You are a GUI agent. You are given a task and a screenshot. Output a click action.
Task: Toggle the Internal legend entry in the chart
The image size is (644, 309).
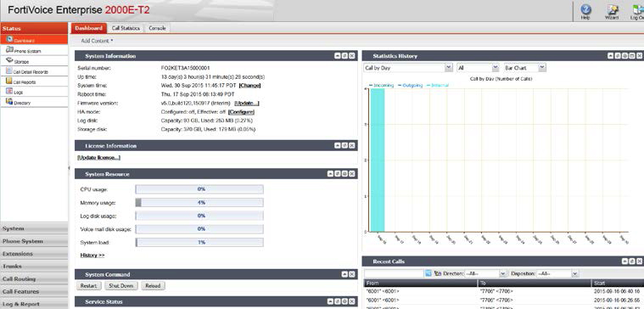438,85
